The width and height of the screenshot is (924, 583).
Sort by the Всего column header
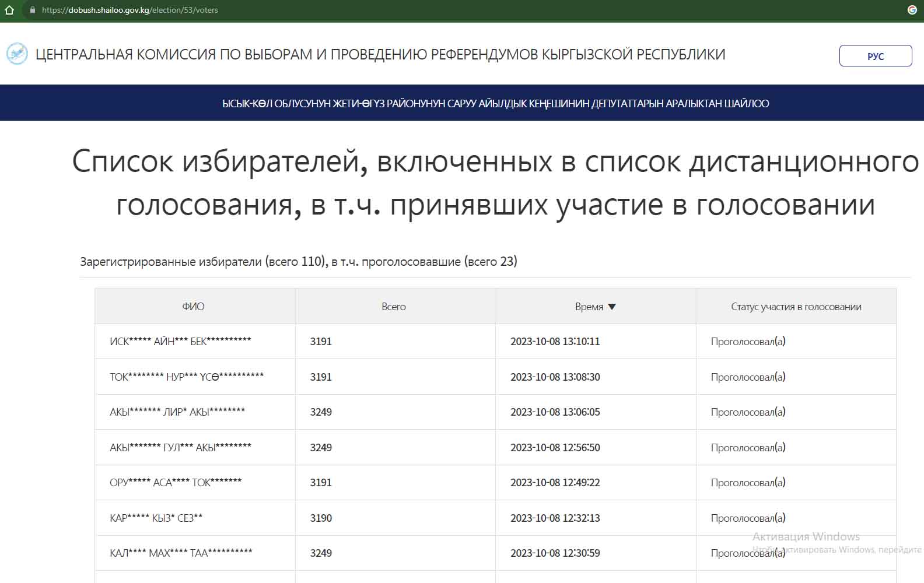[x=394, y=307]
